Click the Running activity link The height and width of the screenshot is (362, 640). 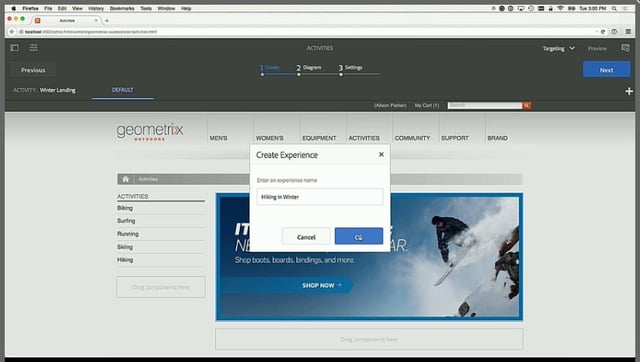pos(128,233)
